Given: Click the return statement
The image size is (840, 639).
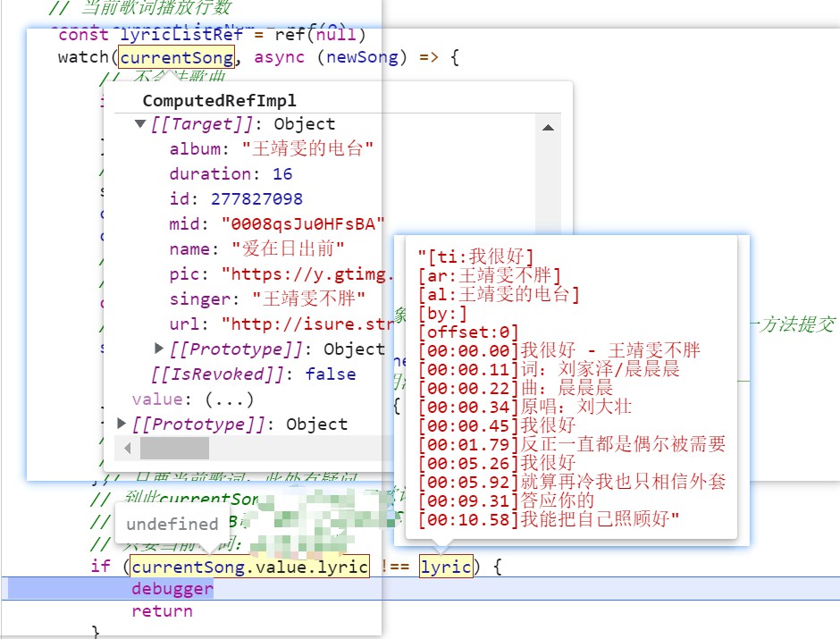Looking at the screenshot, I should tap(163, 611).
